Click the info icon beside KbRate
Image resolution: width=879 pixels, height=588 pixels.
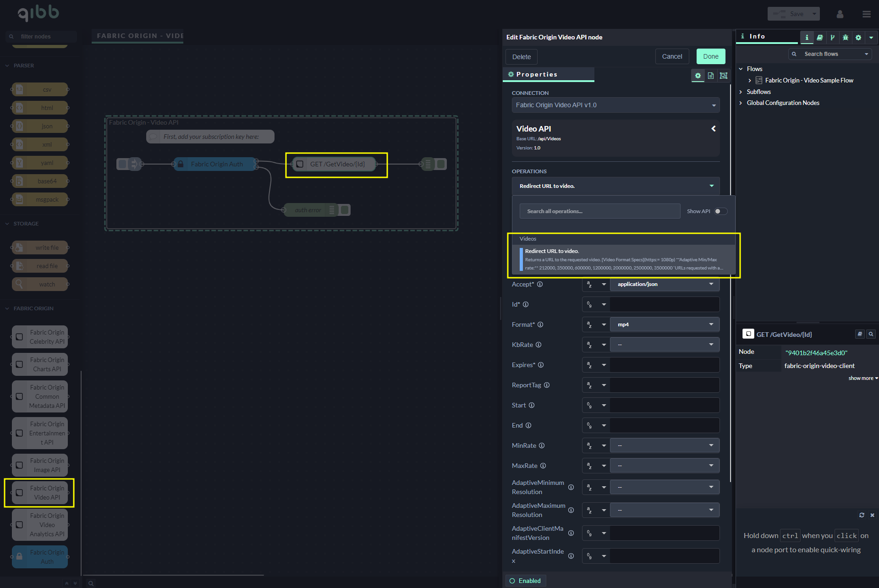tap(538, 345)
